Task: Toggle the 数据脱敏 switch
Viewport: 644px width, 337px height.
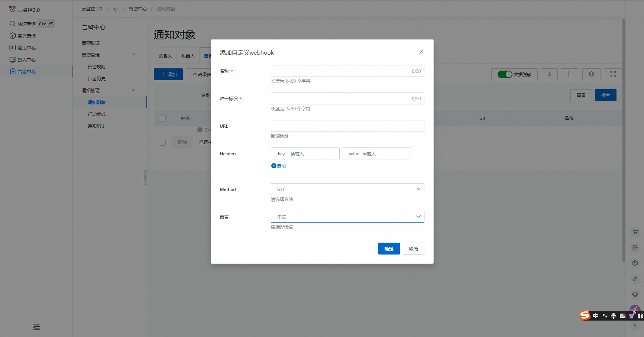Action: [x=505, y=74]
